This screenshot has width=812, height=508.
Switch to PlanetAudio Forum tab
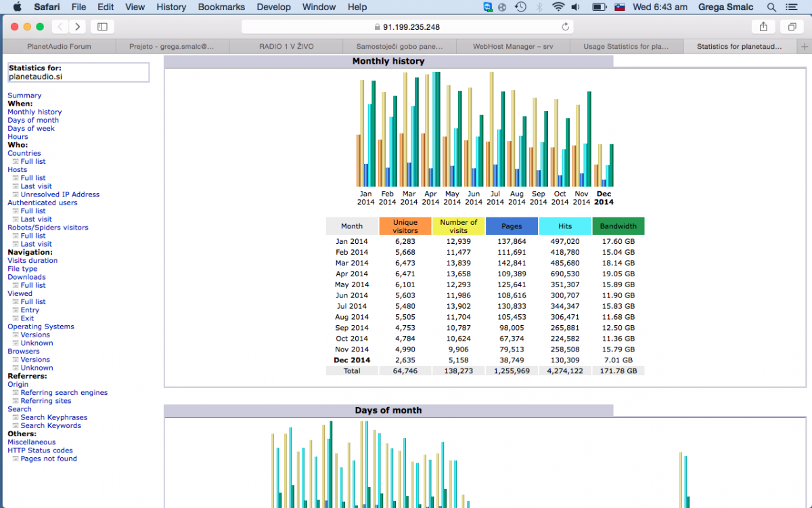click(59, 47)
